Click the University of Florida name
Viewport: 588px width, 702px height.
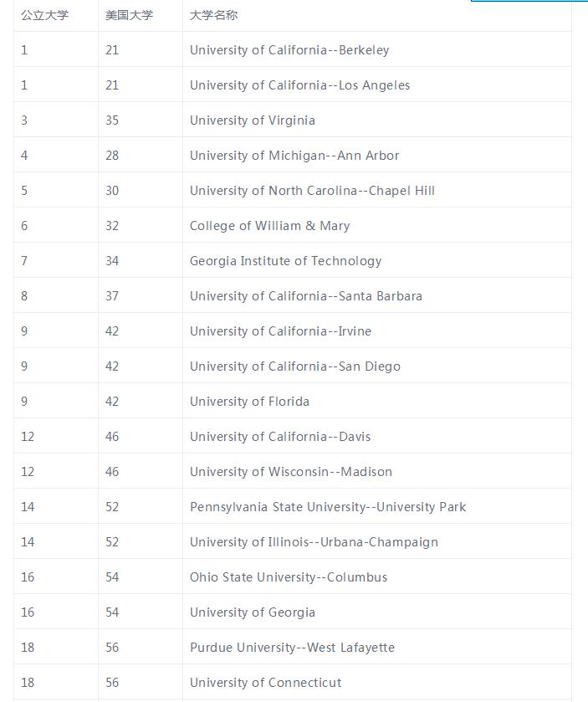pyautogui.click(x=249, y=402)
